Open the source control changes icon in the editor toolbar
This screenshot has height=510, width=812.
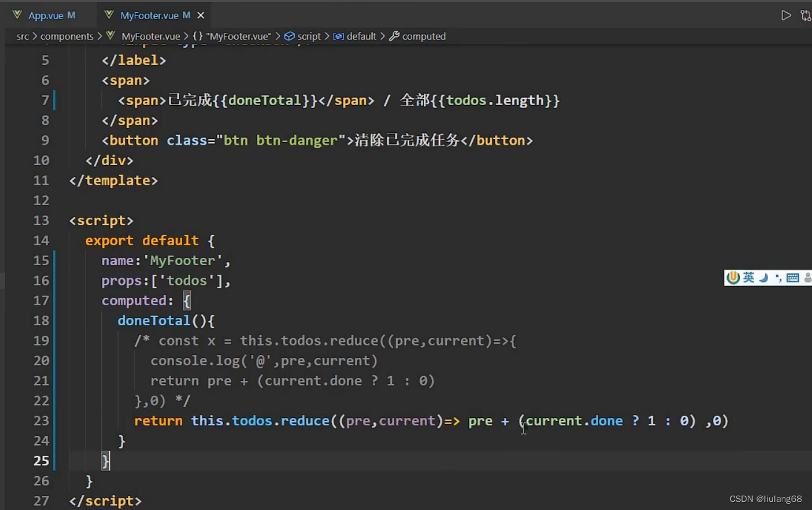click(x=806, y=15)
